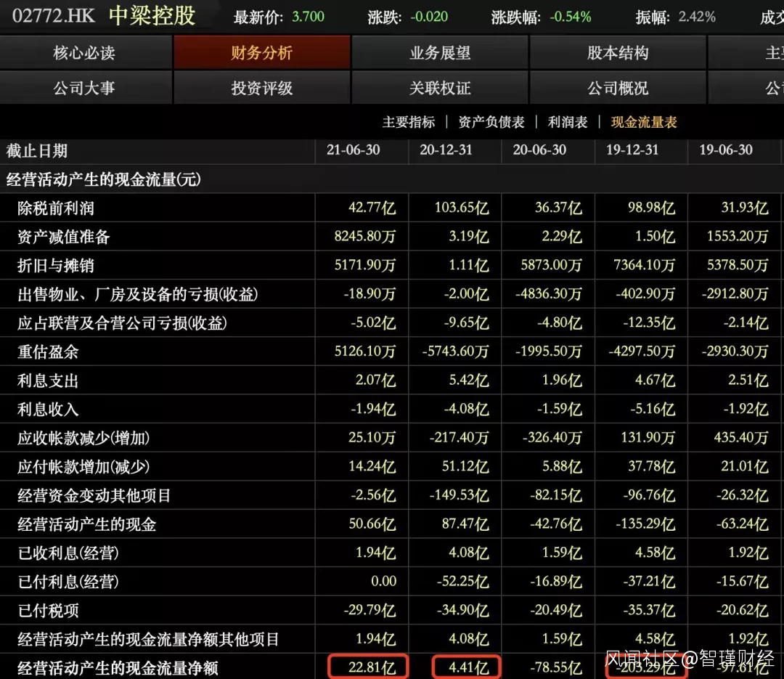
Task: Open the 公司大事 tab
Action: coord(84,88)
